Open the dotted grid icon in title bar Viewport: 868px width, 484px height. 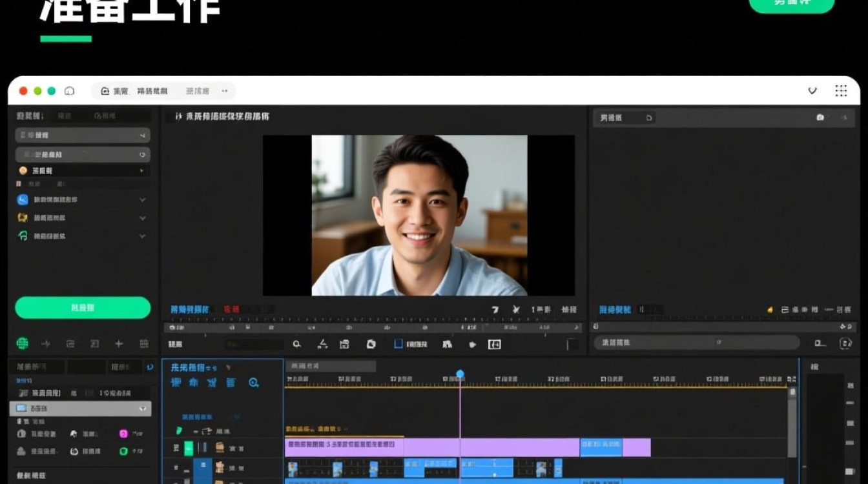[841, 91]
